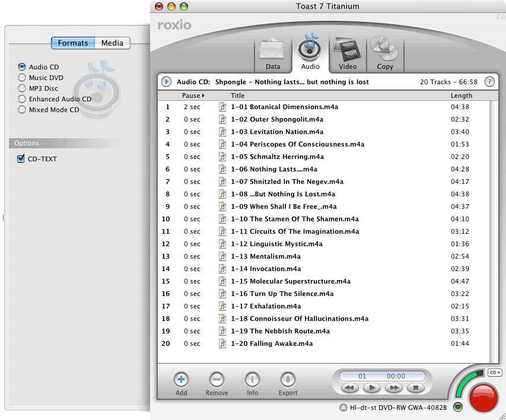Click the 0 sec pause of track 5
This screenshot has width=506, height=420.
(192, 157)
